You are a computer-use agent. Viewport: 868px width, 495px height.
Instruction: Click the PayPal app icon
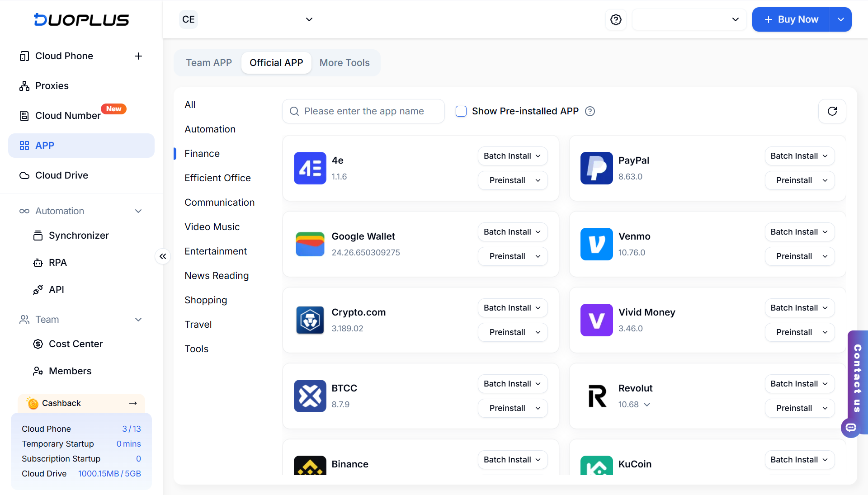(597, 168)
